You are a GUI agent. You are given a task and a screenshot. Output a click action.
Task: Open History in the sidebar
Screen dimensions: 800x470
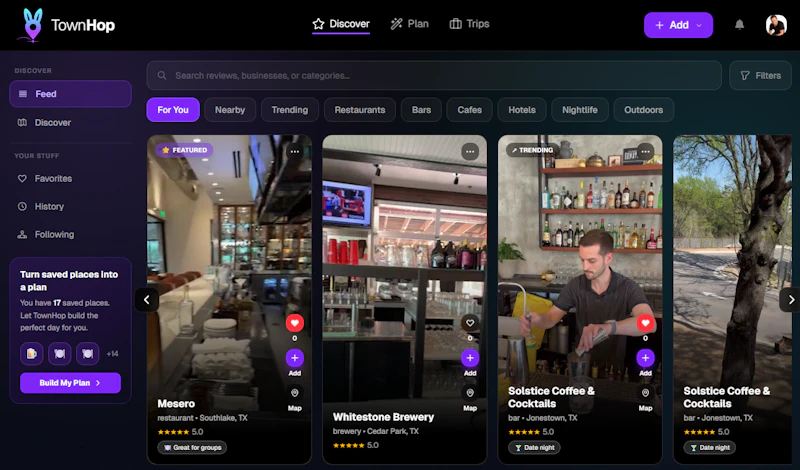tap(70, 207)
